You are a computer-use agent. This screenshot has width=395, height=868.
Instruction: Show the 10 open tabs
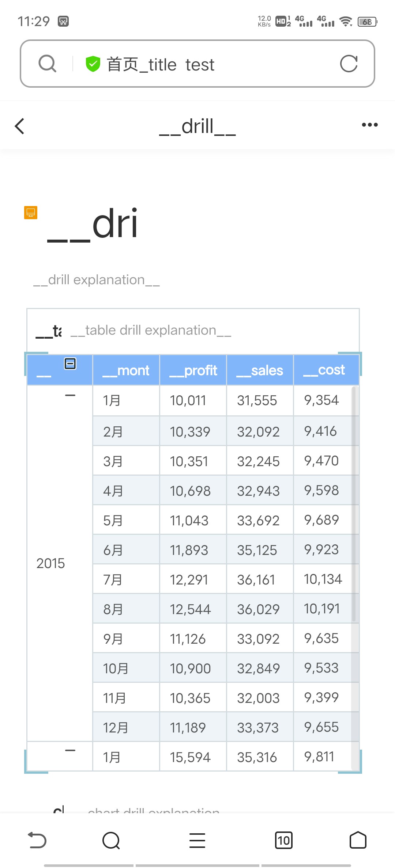coord(283,840)
